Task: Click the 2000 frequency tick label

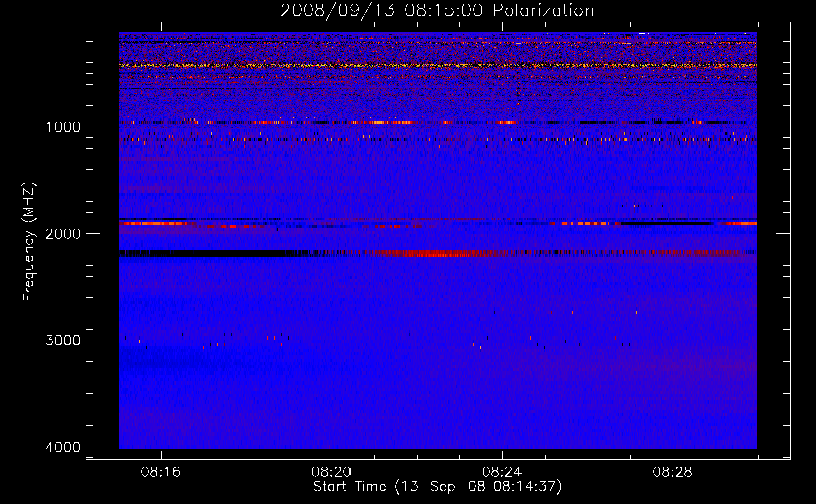Action: click(63, 233)
